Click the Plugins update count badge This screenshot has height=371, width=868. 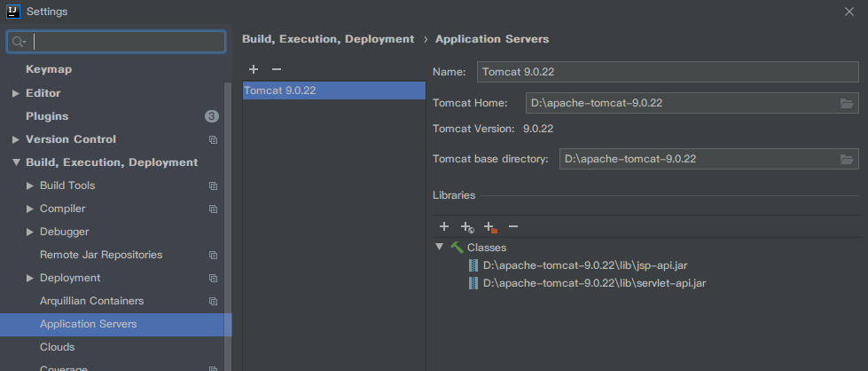tap(212, 116)
